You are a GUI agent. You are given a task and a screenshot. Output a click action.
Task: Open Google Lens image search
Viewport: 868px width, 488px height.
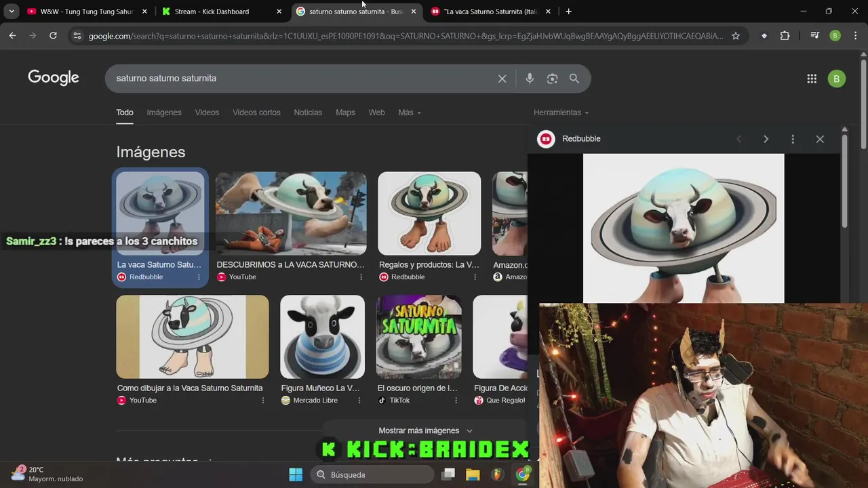[552, 79]
